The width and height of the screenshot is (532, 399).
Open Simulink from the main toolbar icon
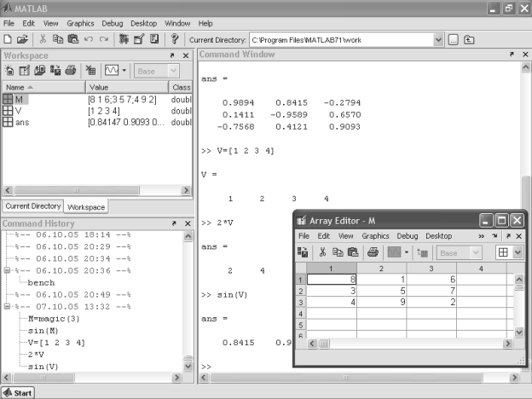coord(124,39)
